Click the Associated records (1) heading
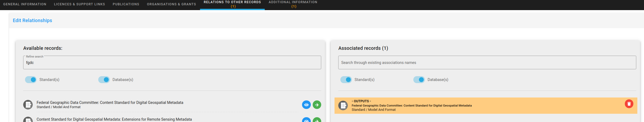This screenshot has width=644, height=122. click(363, 48)
